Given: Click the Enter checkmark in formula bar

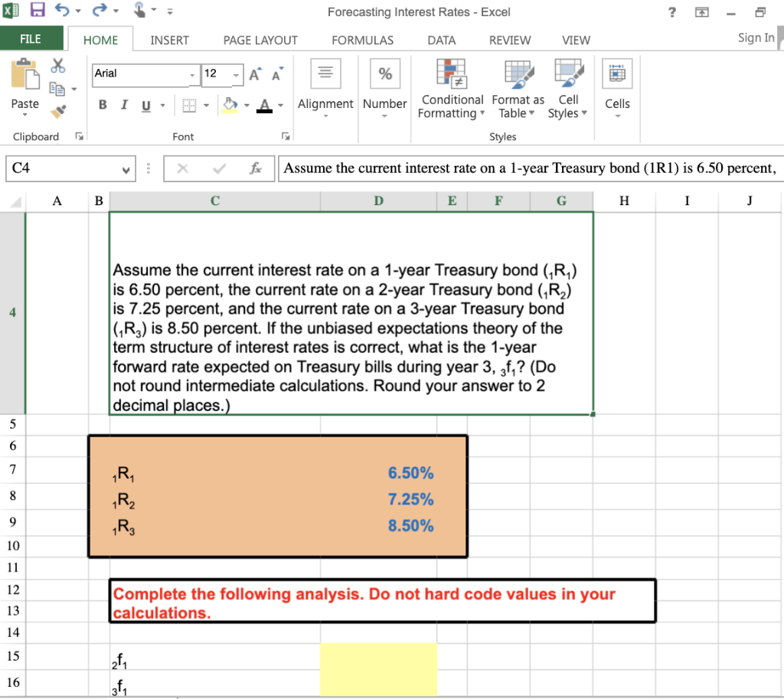Looking at the screenshot, I should pos(219,169).
